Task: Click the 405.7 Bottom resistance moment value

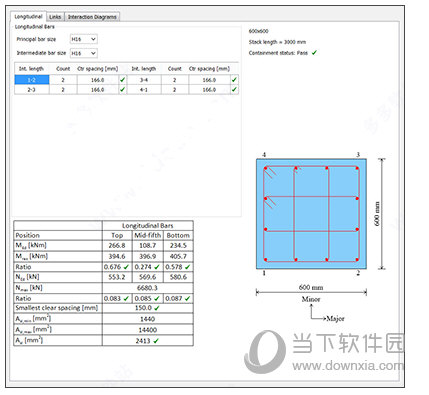Action: coord(178,256)
